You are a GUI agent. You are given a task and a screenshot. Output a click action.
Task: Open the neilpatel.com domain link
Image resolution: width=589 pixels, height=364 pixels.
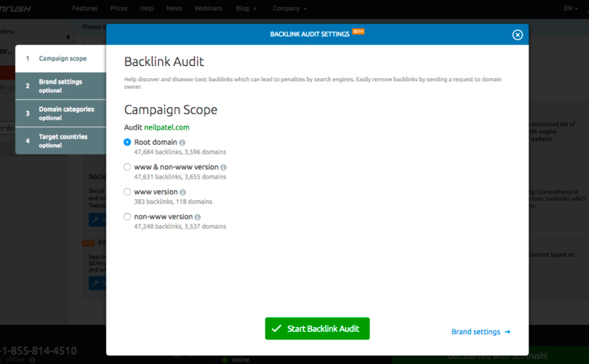(x=166, y=127)
